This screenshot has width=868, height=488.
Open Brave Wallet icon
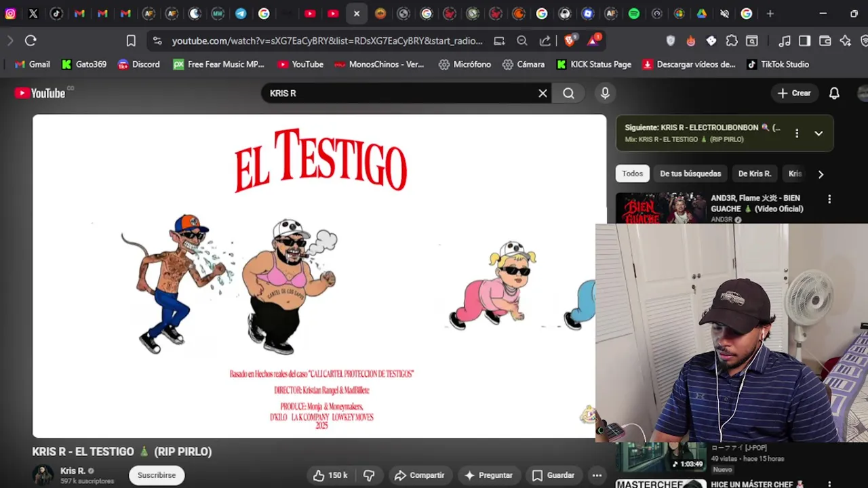[825, 41]
